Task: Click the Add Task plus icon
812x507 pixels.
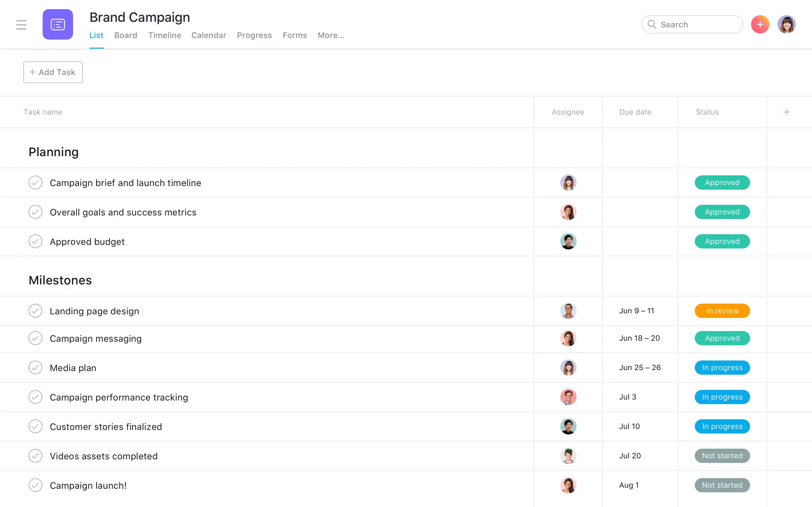Action: click(x=32, y=72)
